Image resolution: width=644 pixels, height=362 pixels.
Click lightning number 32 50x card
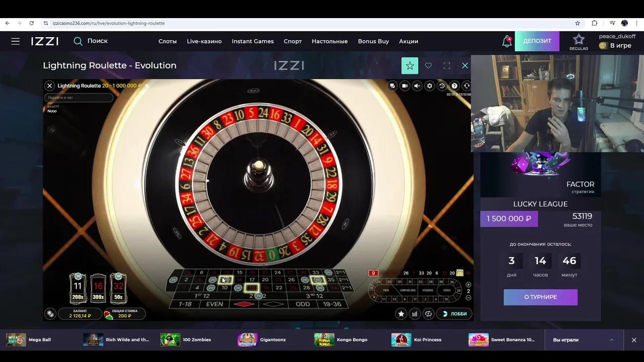coord(118,288)
